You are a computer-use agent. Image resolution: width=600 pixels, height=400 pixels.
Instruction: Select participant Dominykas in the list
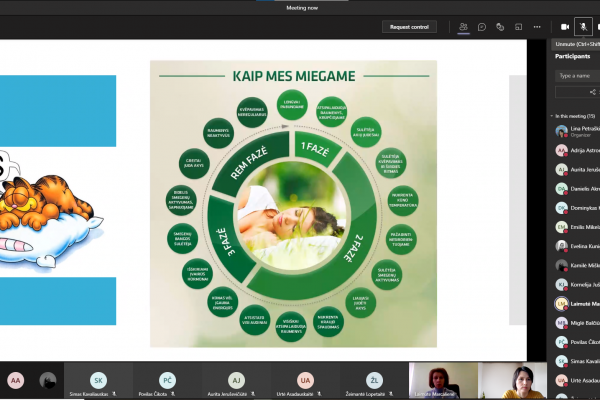[576, 208]
